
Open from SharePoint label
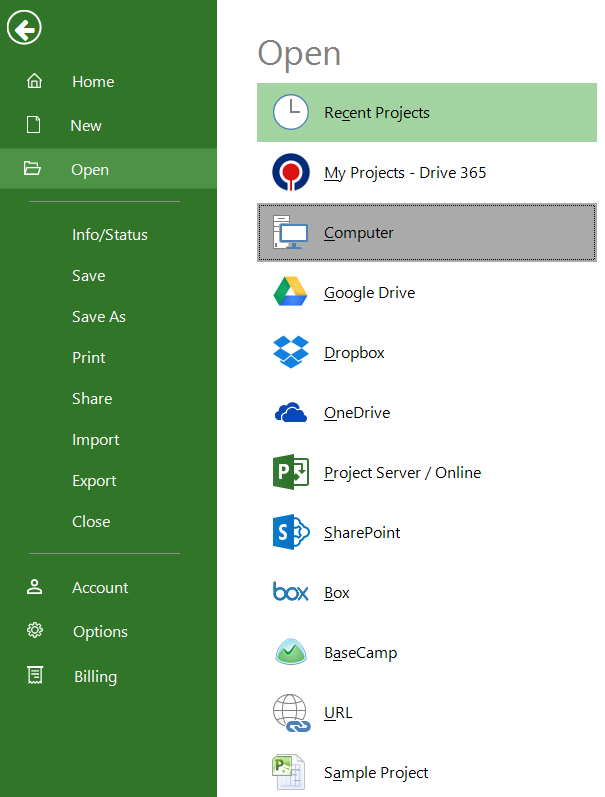coord(362,533)
